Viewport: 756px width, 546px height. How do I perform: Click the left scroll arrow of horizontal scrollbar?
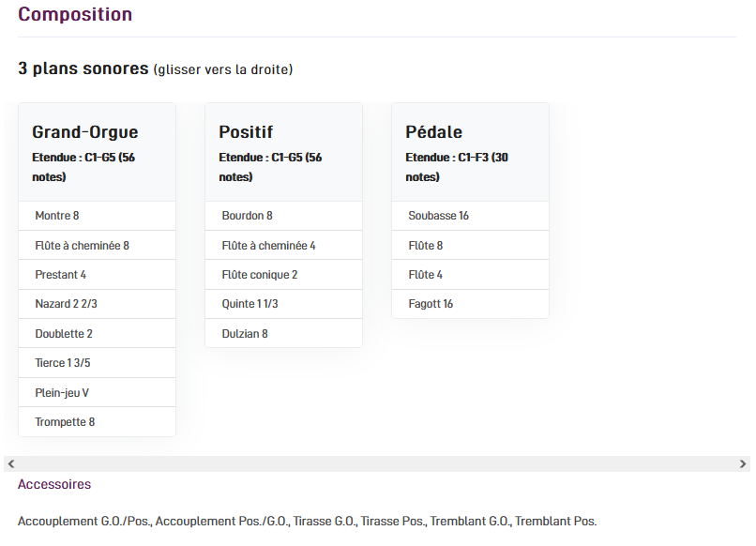(x=10, y=463)
